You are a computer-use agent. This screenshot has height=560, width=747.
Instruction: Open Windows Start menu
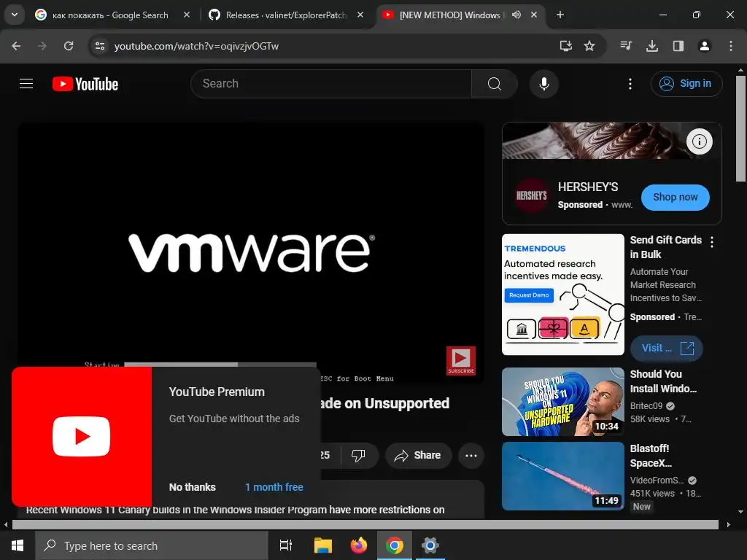point(18,545)
